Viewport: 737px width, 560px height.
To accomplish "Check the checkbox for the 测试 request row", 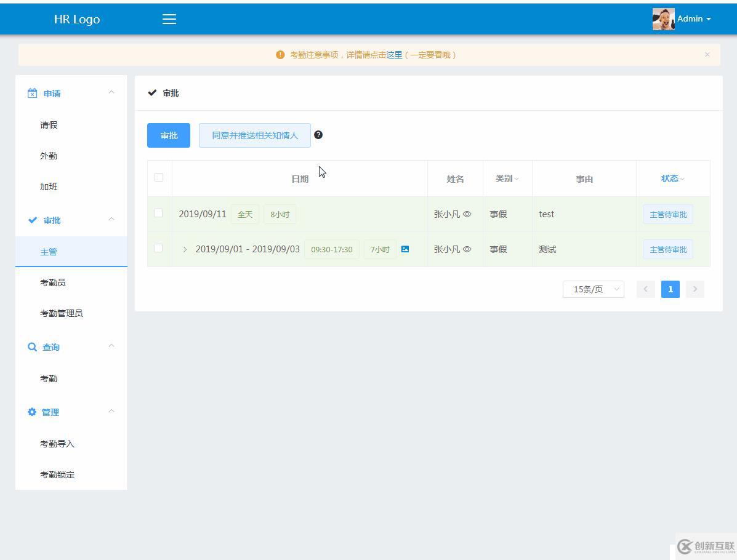I will [x=158, y=249].
